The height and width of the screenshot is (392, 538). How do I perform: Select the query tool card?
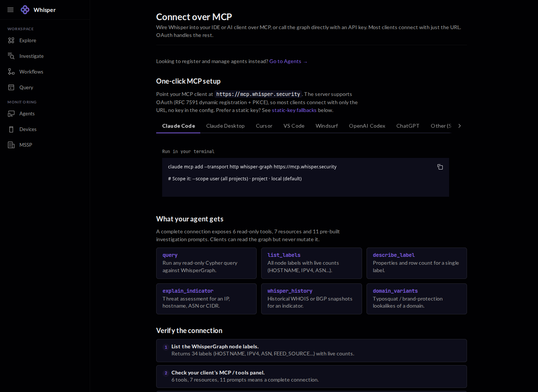tap(206, 263)
